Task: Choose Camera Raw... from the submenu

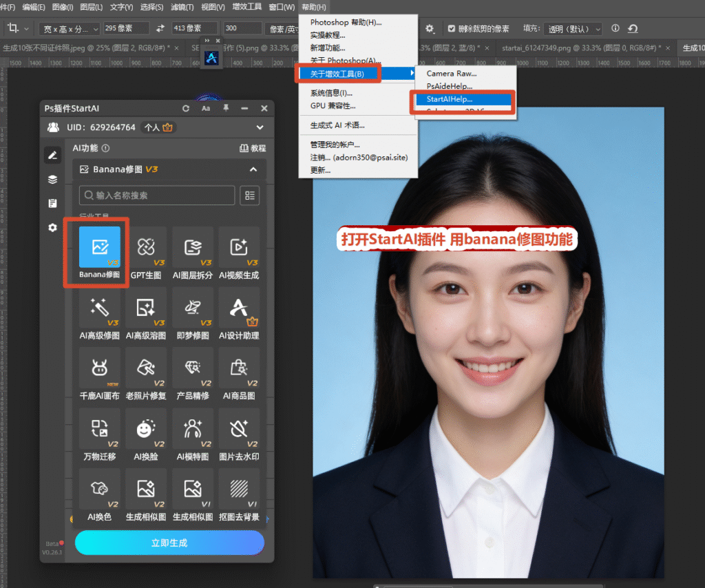Action: [452, 73]
